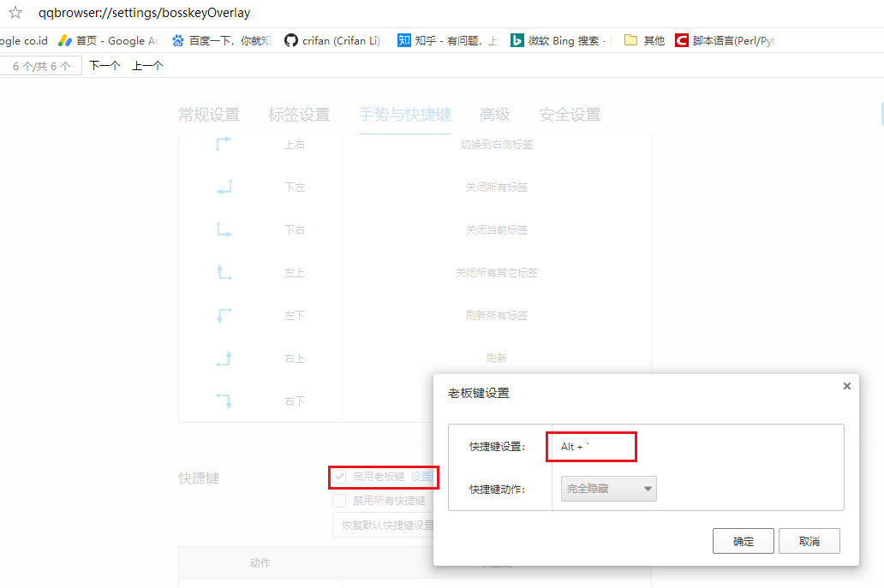
Task: Close the 老板键设置 dialog
Action: point(846,386)
